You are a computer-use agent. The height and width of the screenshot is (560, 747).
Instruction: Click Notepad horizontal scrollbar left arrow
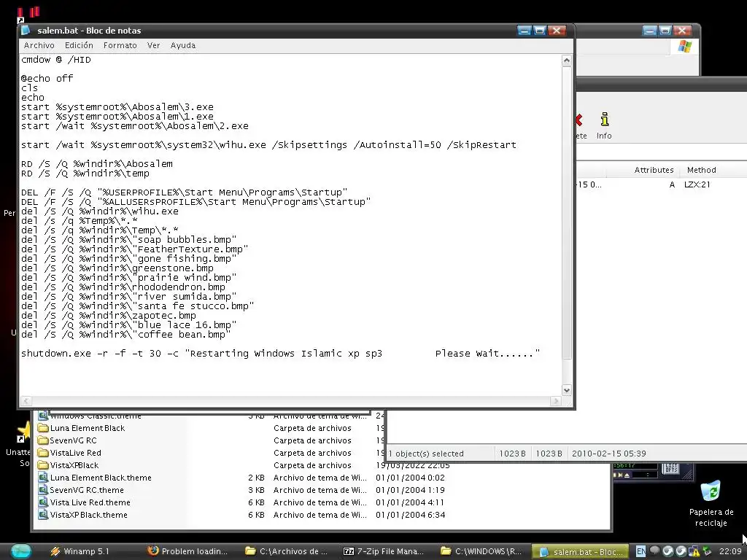point(26,401)
